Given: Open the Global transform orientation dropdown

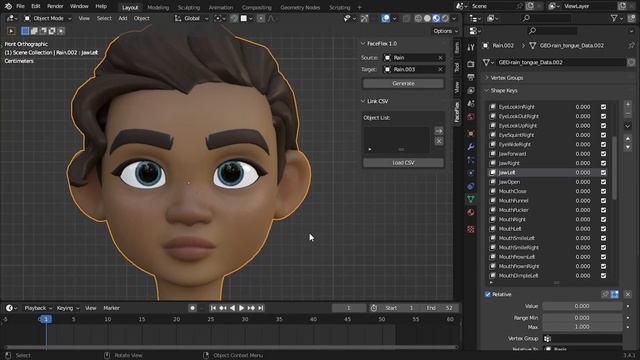Looking at the screenshot, I should [x=191, y=18].
